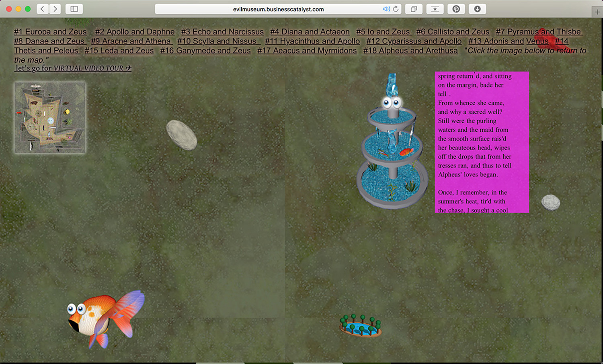This screenshot has height=364, width=603.
Task: Close the Safari window red button
Action: coord(9,9)
